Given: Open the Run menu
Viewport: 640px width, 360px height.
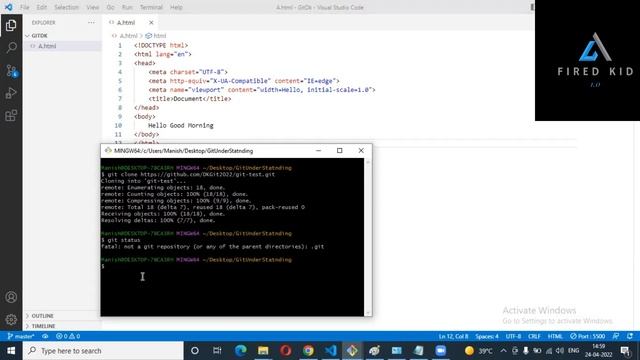Looking at the screenshot, I should click(x=127, y=7).
